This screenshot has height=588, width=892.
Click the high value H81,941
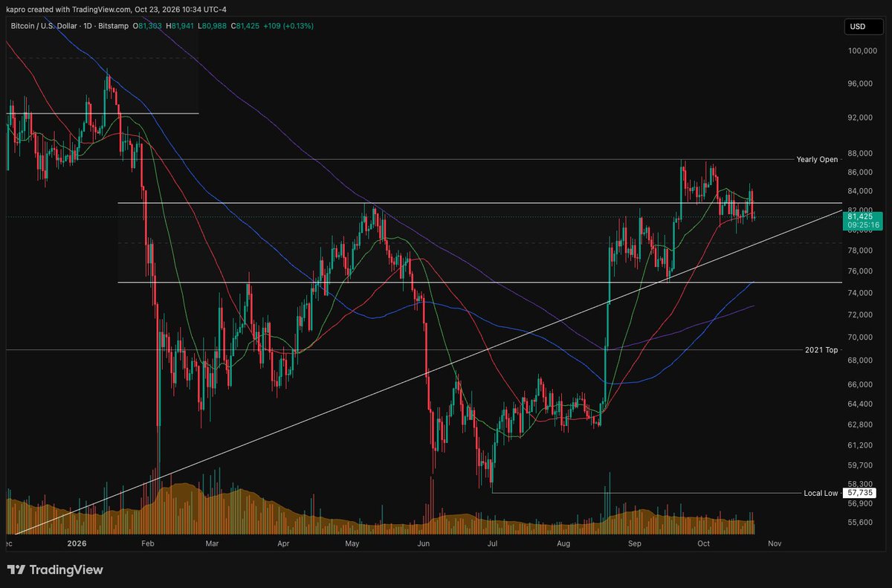(178, 26)
